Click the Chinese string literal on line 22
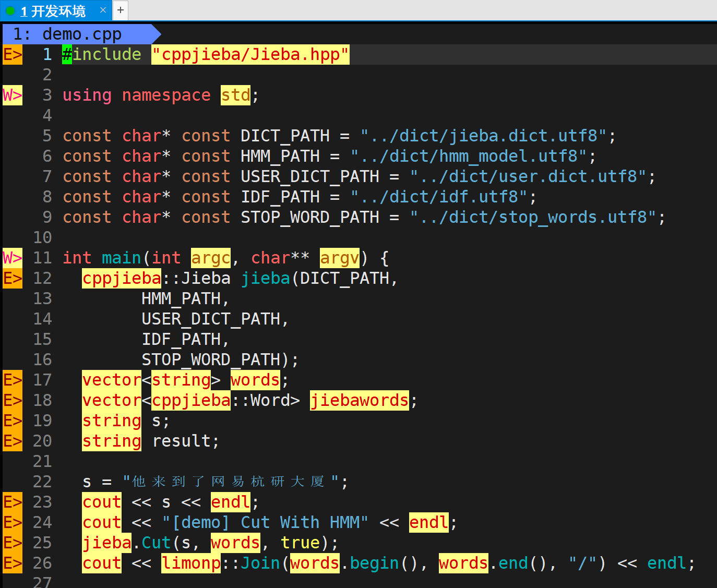The height and width of the screenshot is (588, 717). click(231, 482)
